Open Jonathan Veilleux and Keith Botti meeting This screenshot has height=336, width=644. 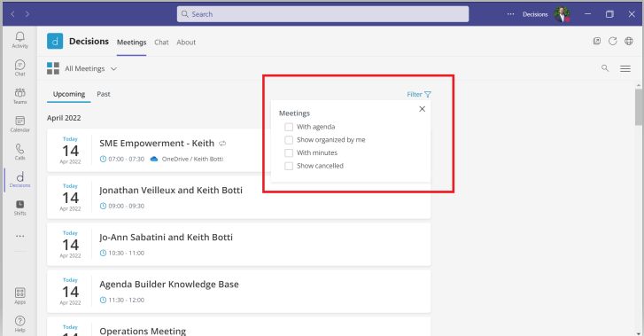[171, 191]
